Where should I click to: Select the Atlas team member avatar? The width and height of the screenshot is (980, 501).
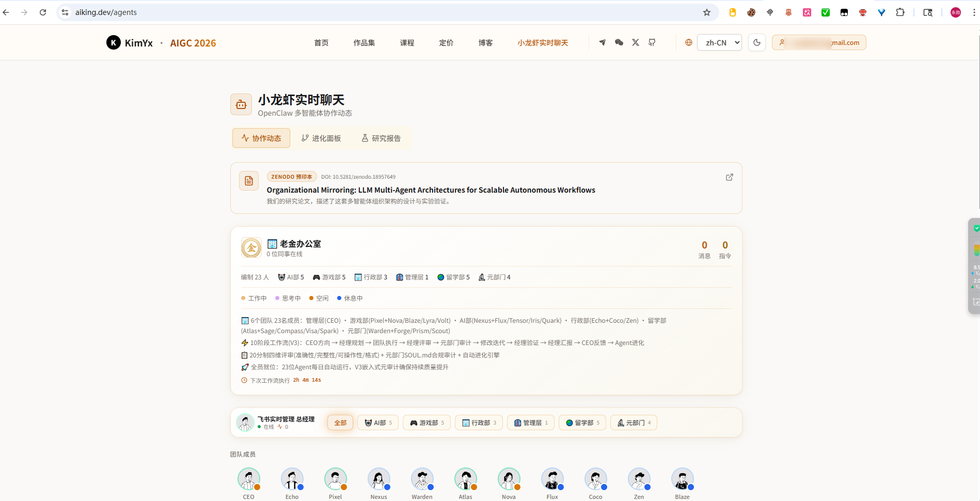coord(465,479)
